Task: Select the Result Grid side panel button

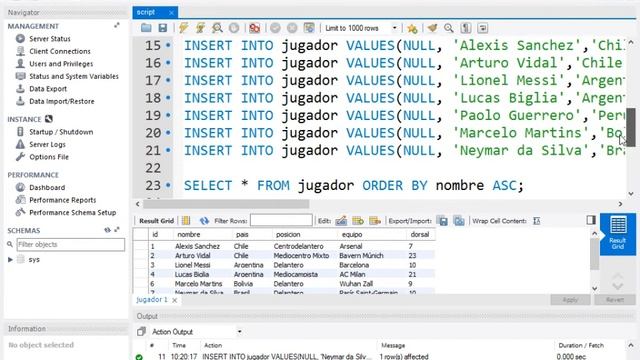Action: (x=618, y=233)
